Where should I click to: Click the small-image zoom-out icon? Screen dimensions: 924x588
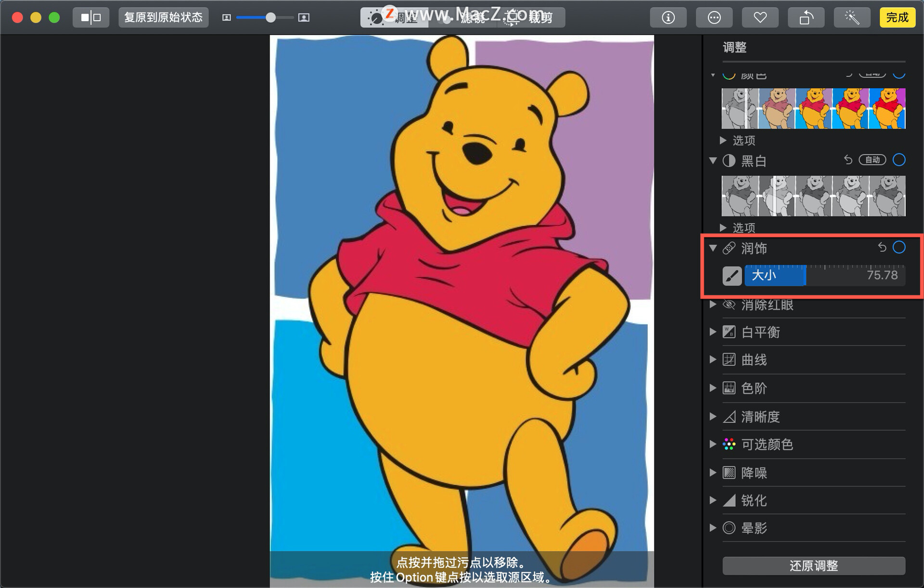(227, 18)
